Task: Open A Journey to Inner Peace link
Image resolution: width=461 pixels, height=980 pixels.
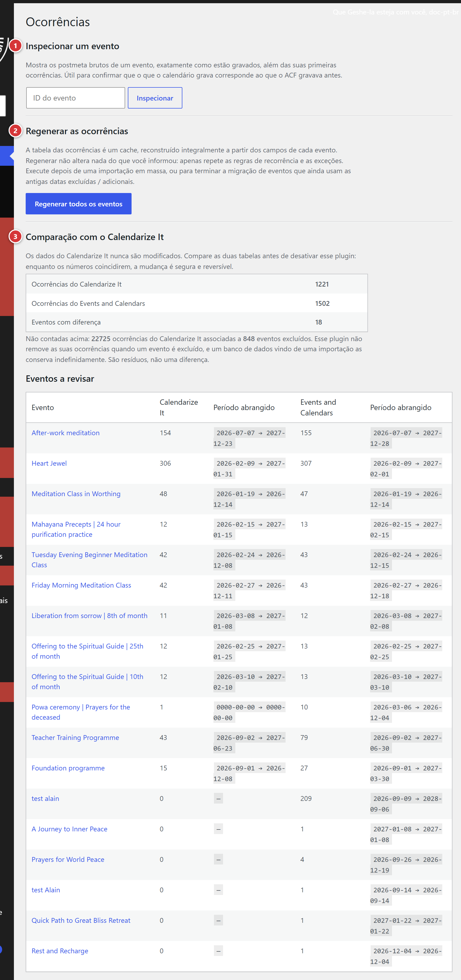Action: 69,829
